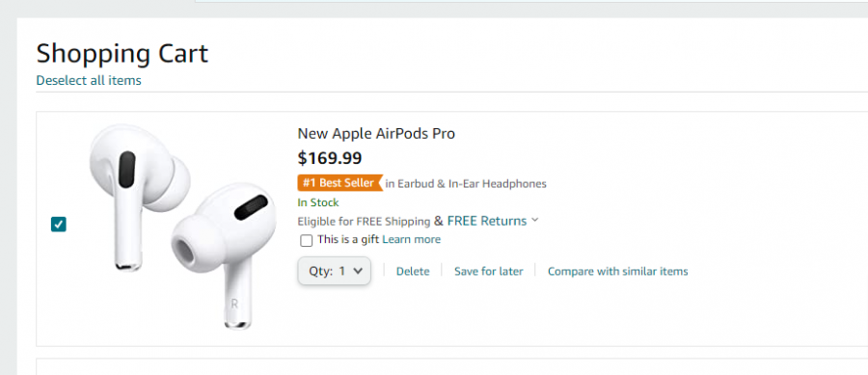This screenshot has height=375, width=868.
Task: Click the Shopping Cart heading
Action: click(122, 54)
